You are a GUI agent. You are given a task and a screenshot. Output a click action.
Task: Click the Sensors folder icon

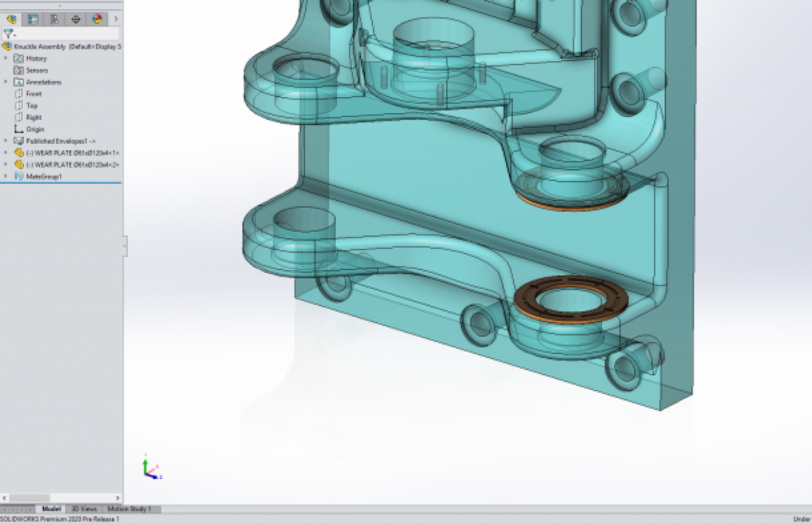coord(19,71)
